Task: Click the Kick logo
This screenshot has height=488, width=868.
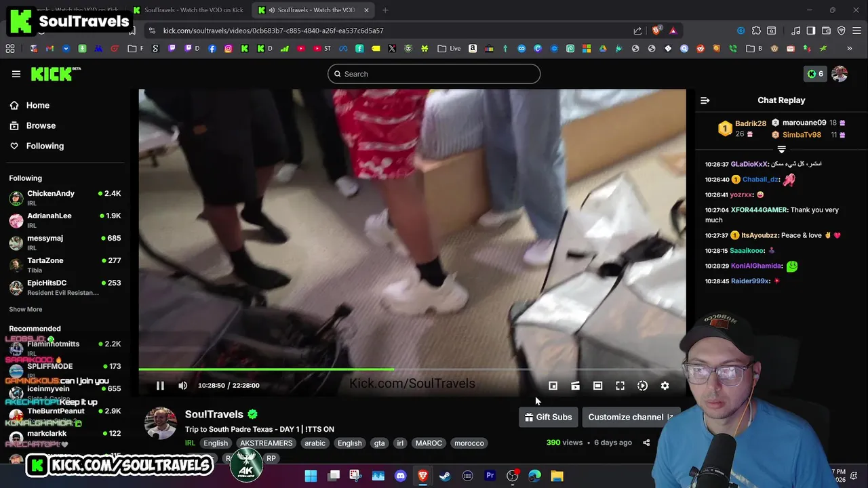Action: (x=56, y=74)
